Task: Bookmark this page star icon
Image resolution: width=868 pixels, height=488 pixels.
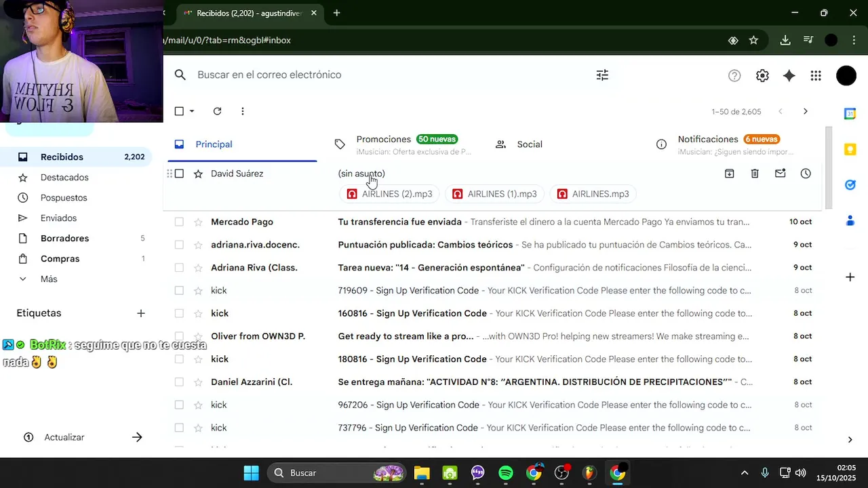Action: [x=753, y=40]
